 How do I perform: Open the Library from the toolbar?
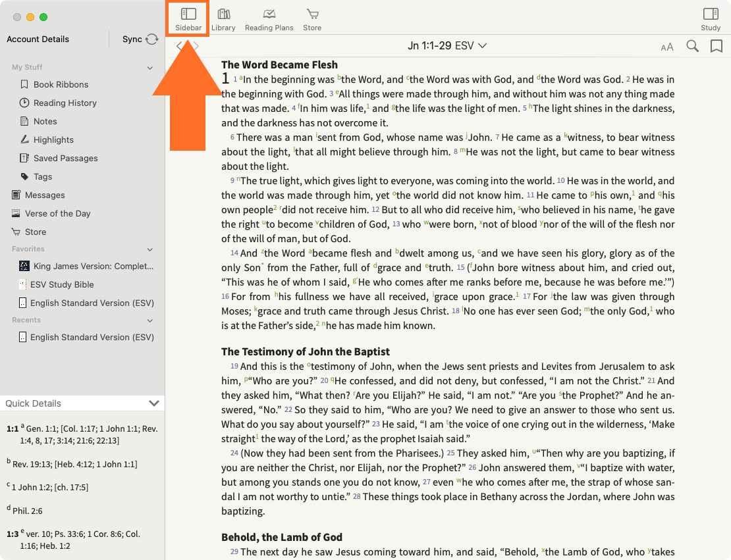223,19
